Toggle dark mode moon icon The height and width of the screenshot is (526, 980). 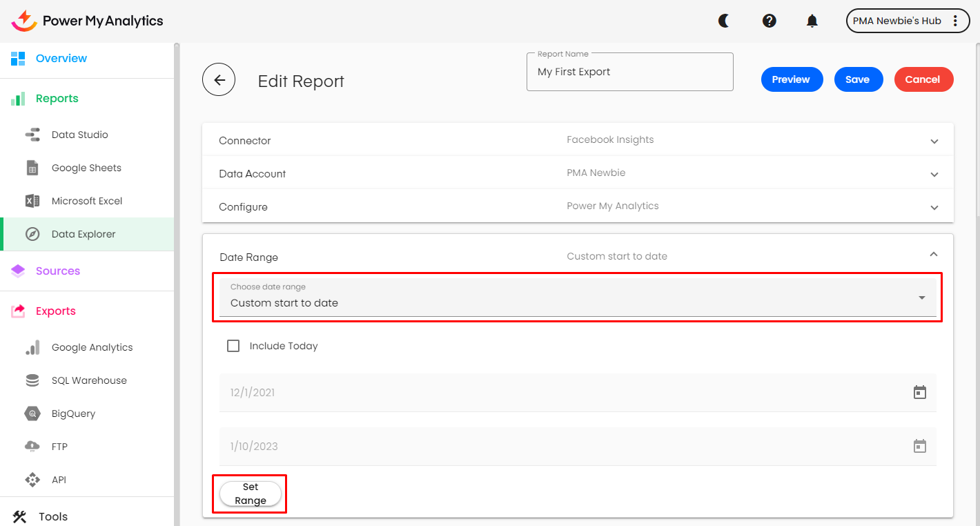click(x=724, y=21)
